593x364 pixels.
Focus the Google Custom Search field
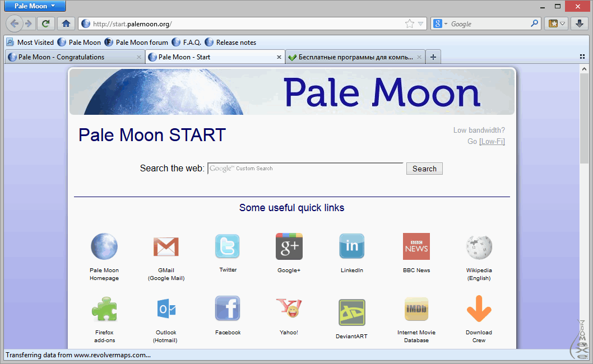pyautogui.click(x=305, y=169)
